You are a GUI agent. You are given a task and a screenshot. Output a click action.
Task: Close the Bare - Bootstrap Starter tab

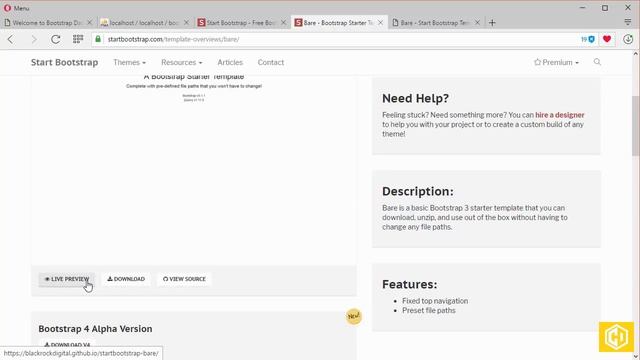[380, 23]
